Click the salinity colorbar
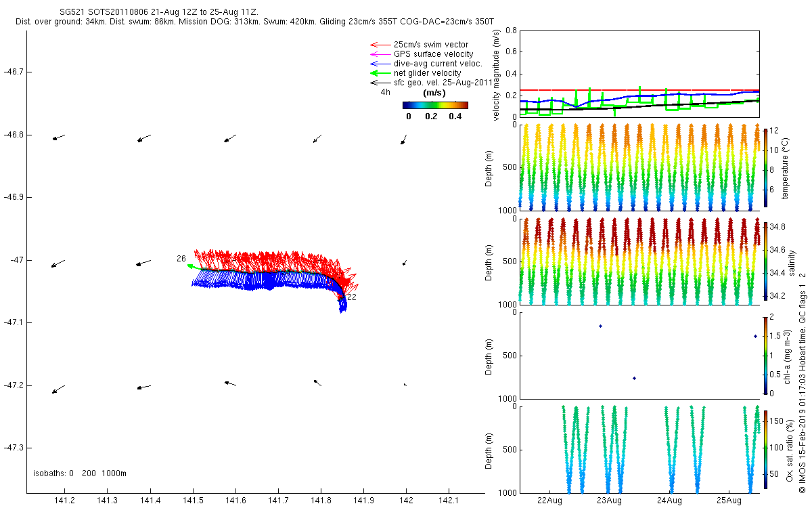812x508 pixels. coord(765,261)
